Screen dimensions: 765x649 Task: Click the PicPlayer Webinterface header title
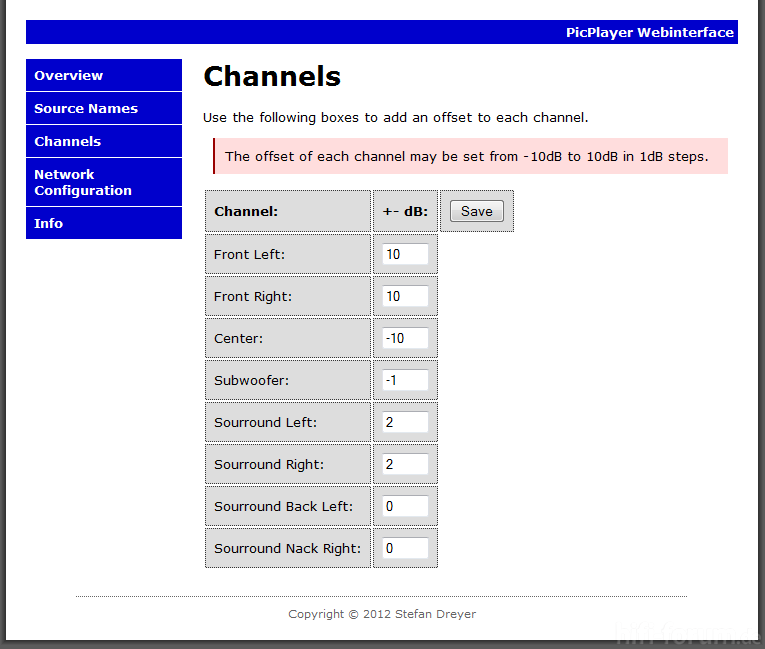(x=649, y=32)
